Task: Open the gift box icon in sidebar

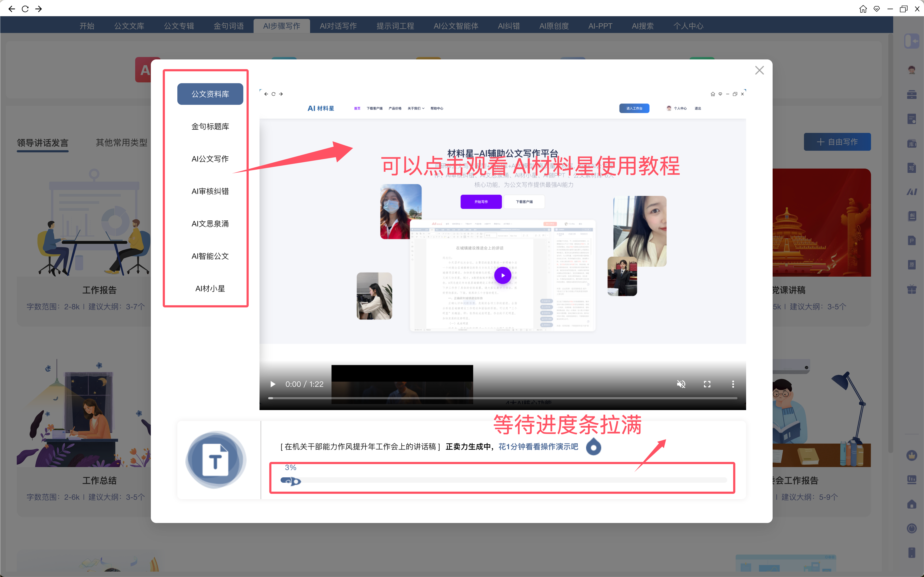Action: (x=911, y=289)
